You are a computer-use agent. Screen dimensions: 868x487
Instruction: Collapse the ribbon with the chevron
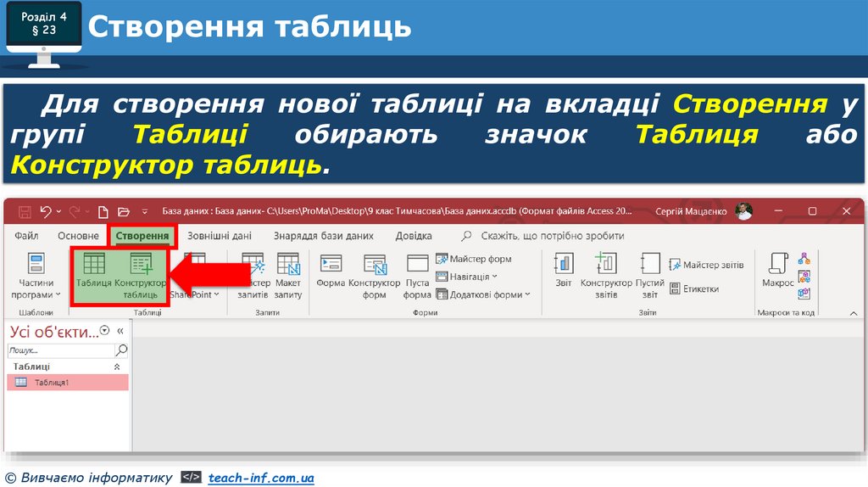(x=853, y=314)
